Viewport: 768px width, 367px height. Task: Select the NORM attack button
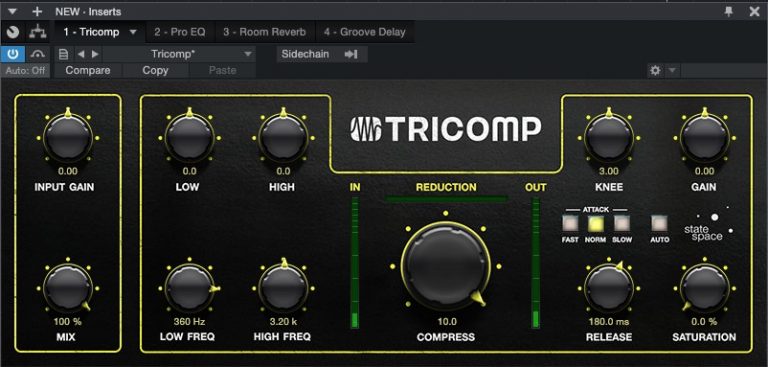click(x=596, y=223)
